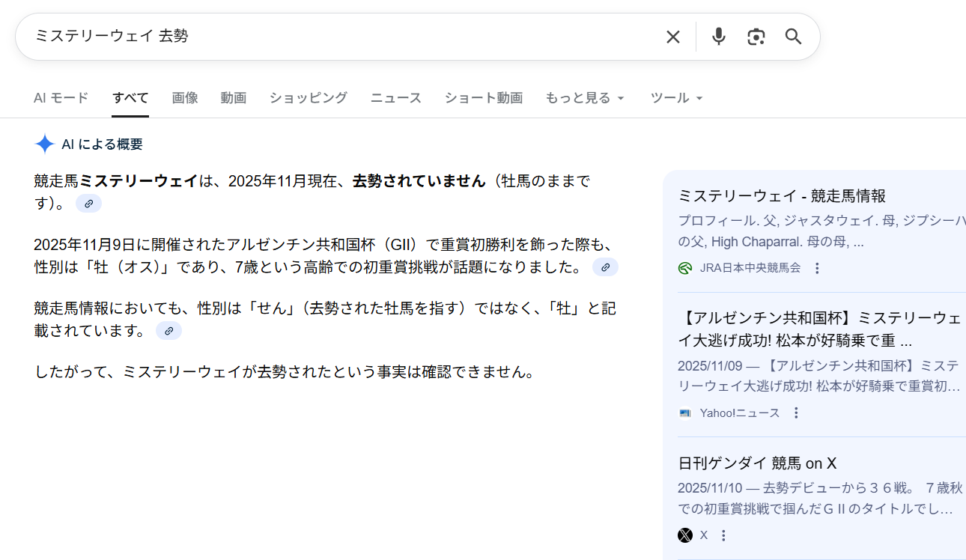Open source link after アルゼンチン共和国杯 paragraph
This screenshot has width=966, height=560.
[605, 267]
